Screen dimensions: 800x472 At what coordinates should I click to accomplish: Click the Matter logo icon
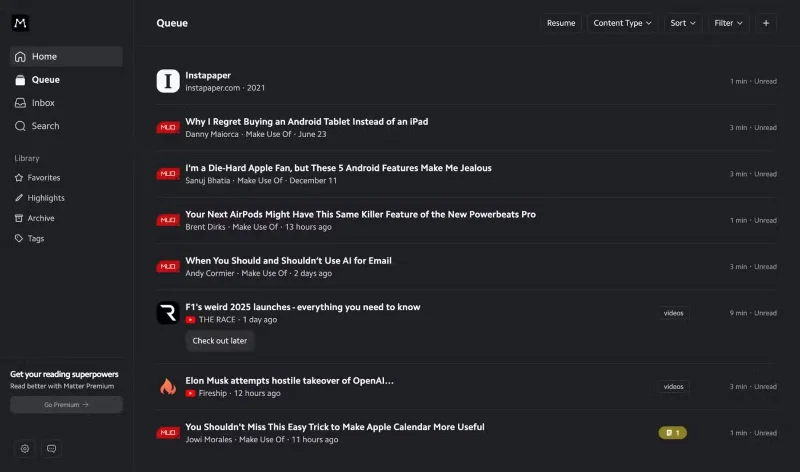tap(20, 23)
